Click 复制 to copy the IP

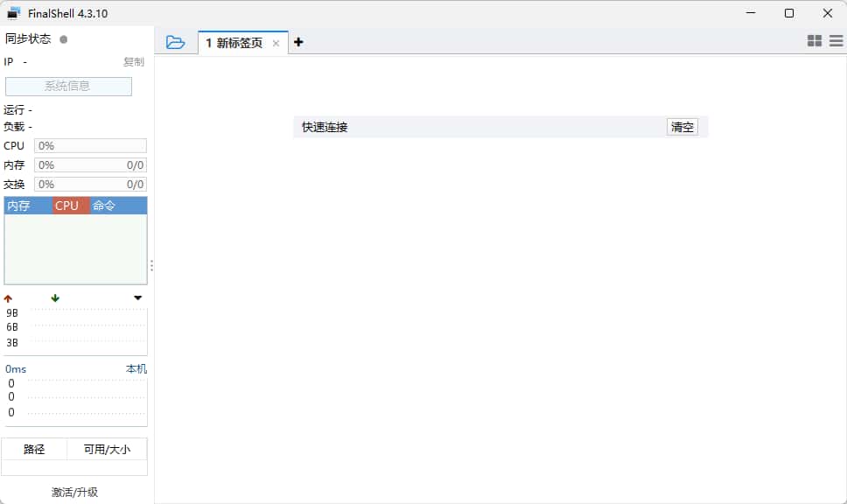click(x=133, y=62)
